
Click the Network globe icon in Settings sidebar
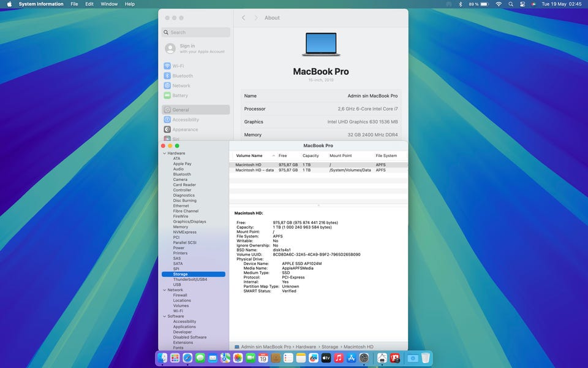coord(167,86)
